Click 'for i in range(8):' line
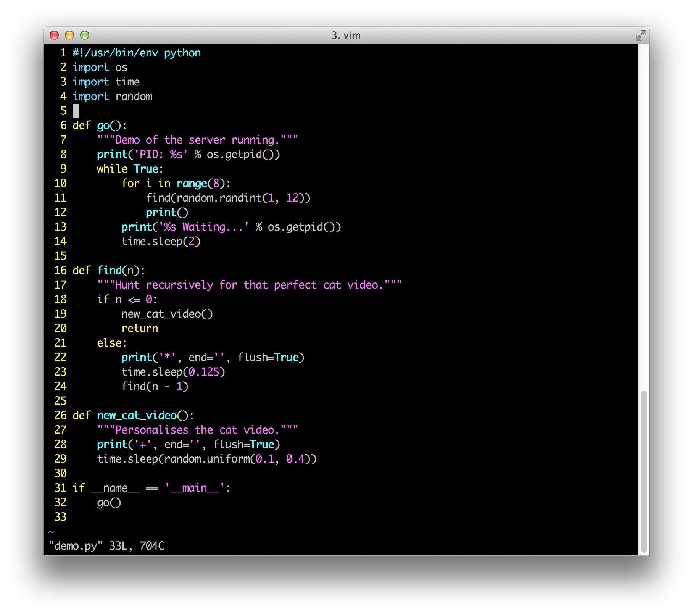 176,184
